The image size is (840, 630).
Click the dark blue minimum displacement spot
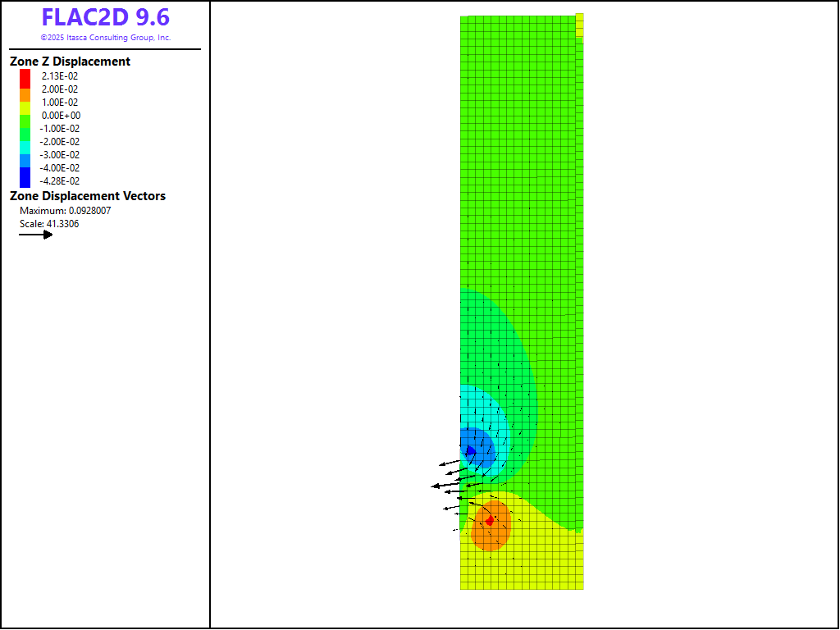pyautogui.click(x=470, y=450)
